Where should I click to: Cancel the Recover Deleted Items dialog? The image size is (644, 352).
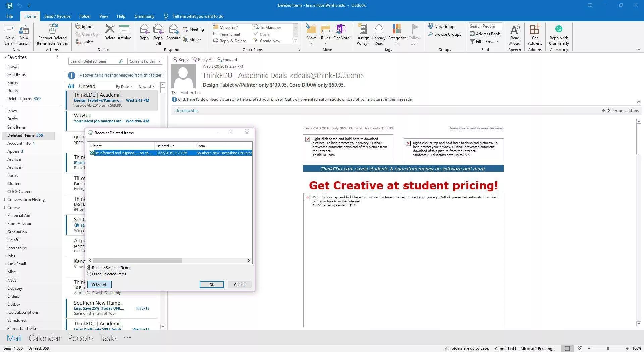(x=239, y=285)
